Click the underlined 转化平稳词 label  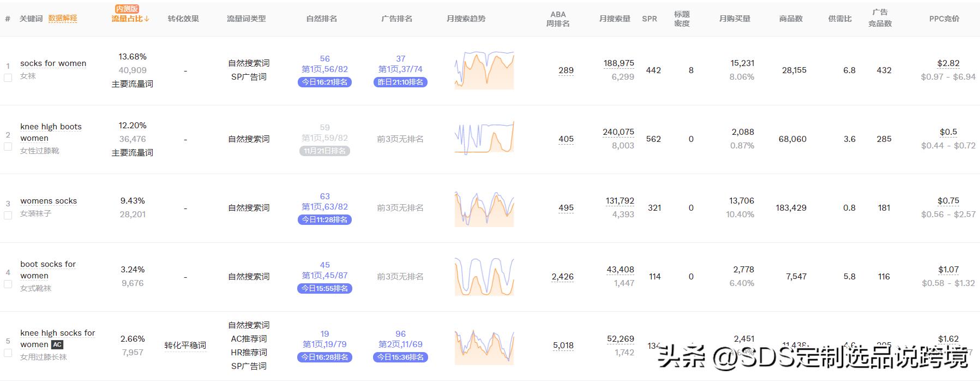coord(185,346)
